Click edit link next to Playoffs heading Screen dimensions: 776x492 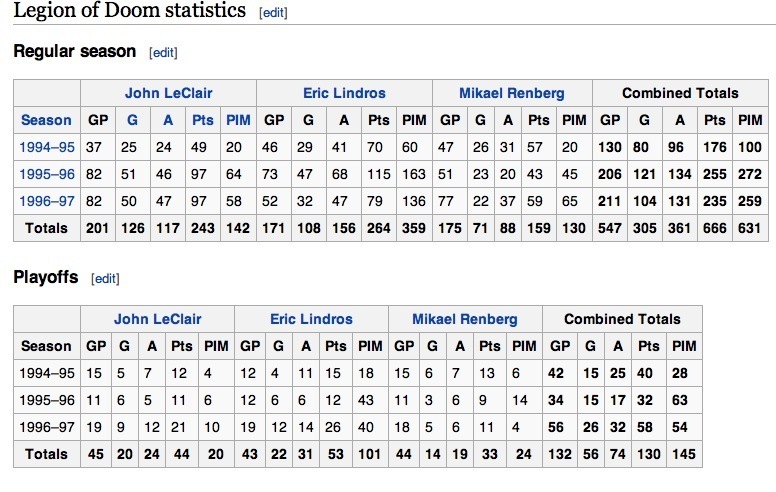[105, 278]
